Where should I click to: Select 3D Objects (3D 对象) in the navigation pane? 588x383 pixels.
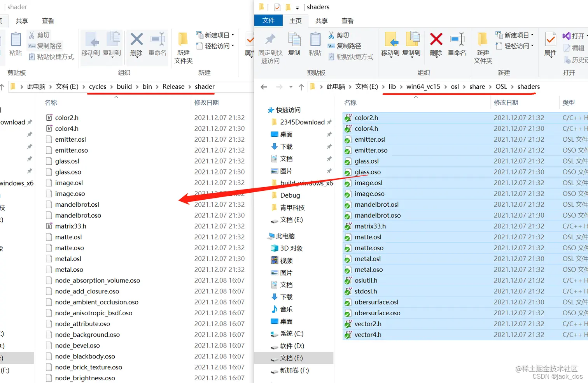pos(287,248)
